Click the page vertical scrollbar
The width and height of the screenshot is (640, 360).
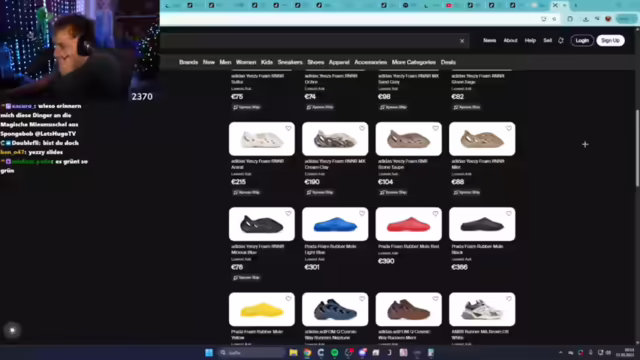point(637,149)
